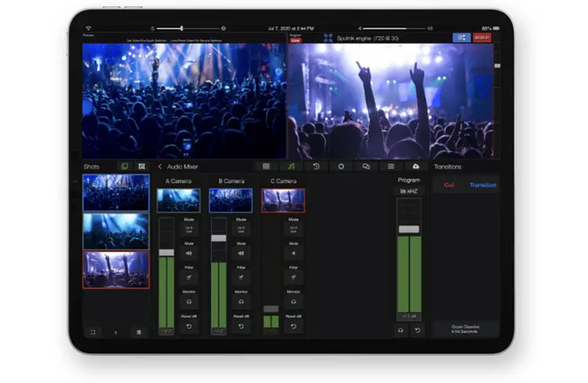Go back from Audio Mixer

160,166
